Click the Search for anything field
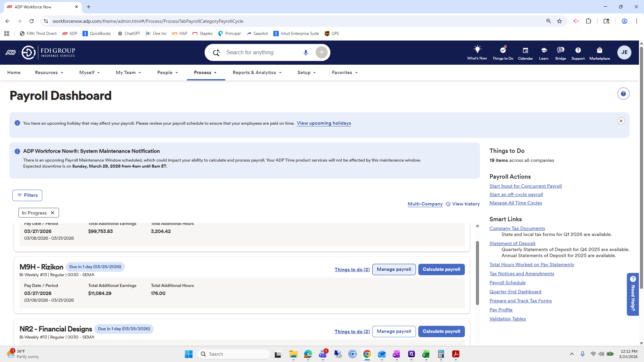Screen dimensions: 644x362 (262, 52)
